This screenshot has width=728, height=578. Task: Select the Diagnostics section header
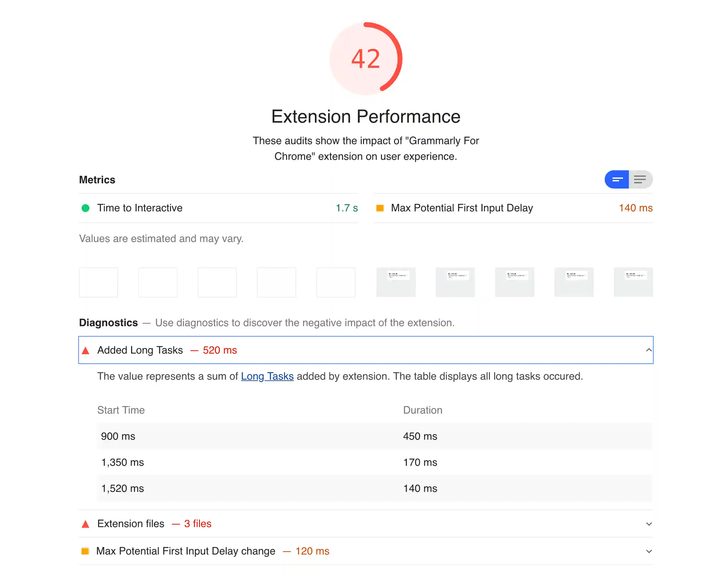coord(108,323)
